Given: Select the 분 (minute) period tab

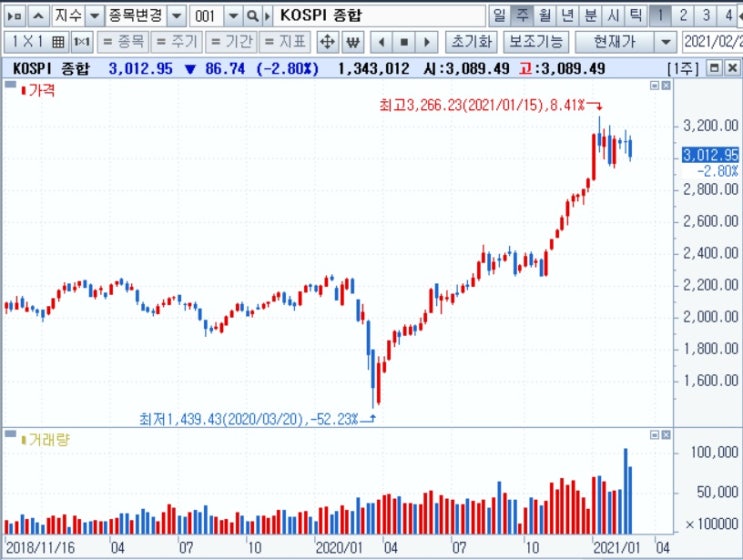Looking at the screenshot, I should [590, 16].
